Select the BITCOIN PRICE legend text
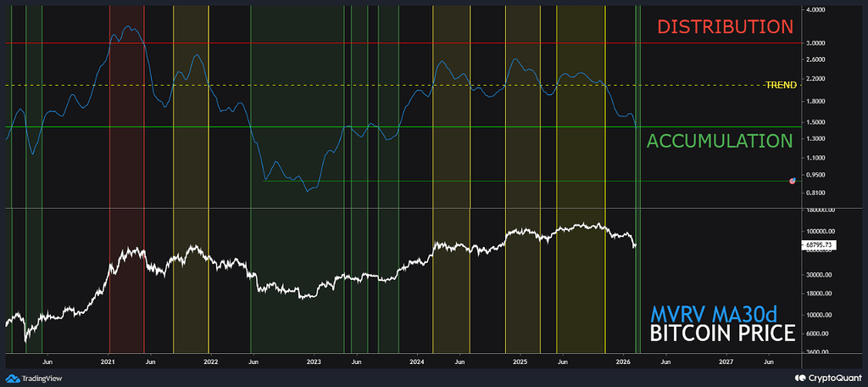The image size is (868, 387). [721, 333]
